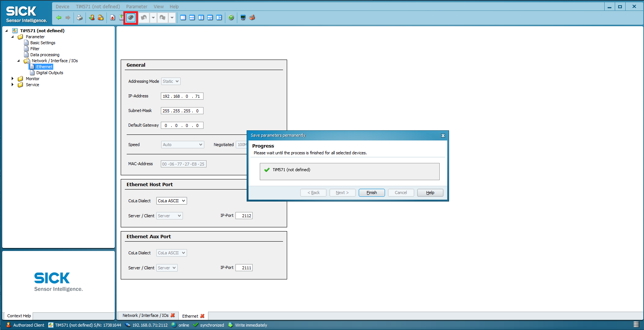The image size is (644, 330).
Task: Switch to Network / Interface / IOs tab
Action: click(x=145, y=316)
